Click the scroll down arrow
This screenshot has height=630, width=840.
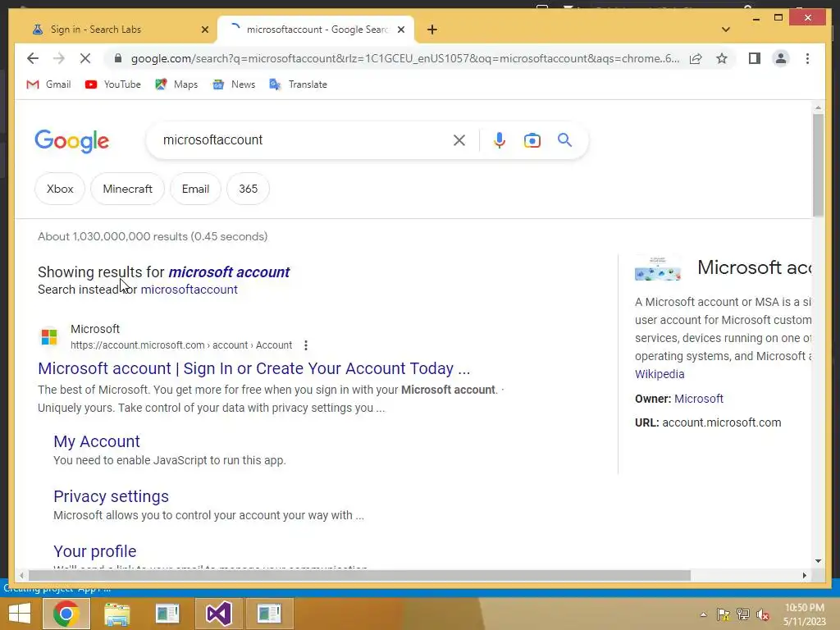tap(818, 561)
